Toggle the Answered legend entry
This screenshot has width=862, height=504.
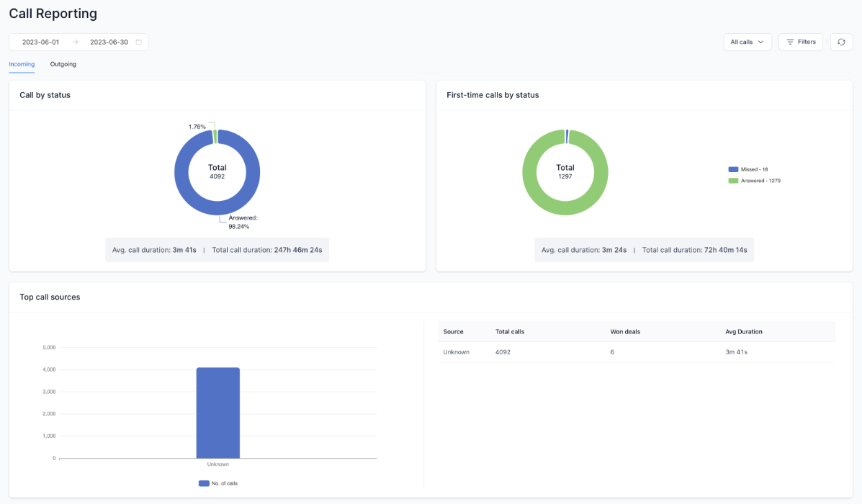coord(754,180)
